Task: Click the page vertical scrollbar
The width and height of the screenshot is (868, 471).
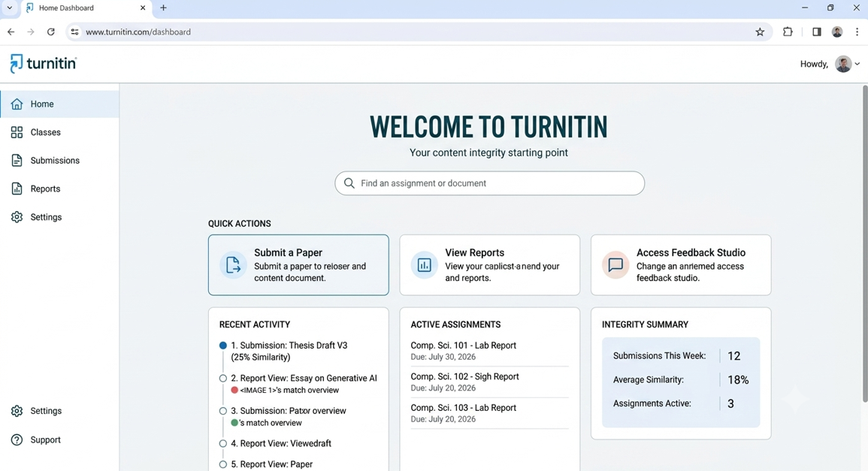Action: [x=865, y=243]
